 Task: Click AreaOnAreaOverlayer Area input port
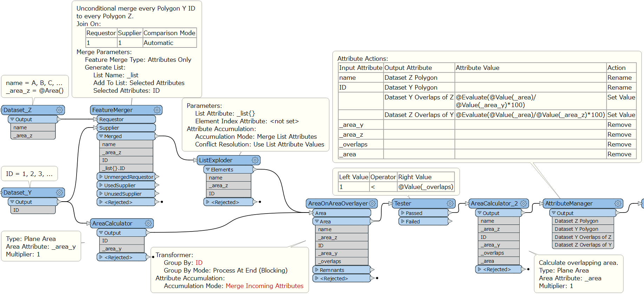(341, 213)
